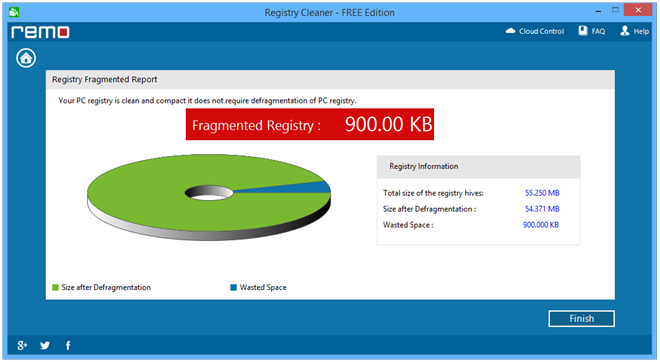The height and width of the screenshot is (362, 660).
Task: Open the FAQ page
Action: point(592,31)
